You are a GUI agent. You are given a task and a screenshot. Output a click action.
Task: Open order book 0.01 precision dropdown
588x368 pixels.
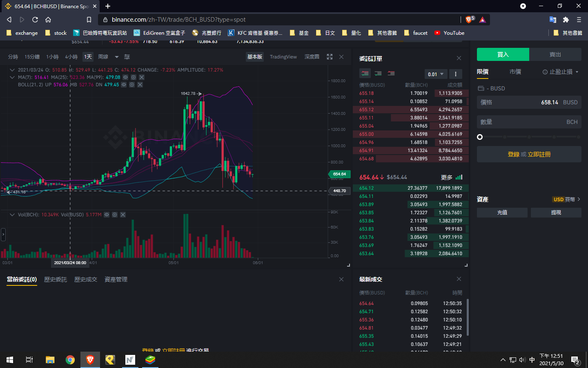436,74
